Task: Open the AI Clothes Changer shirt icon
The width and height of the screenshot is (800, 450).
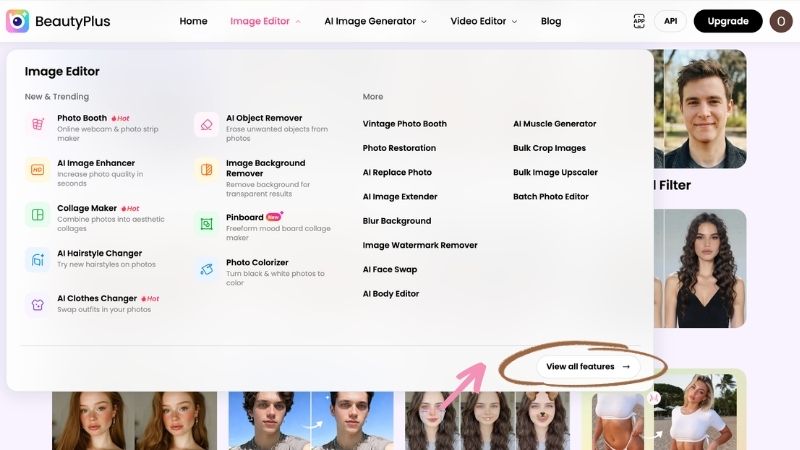Action: 38,305
